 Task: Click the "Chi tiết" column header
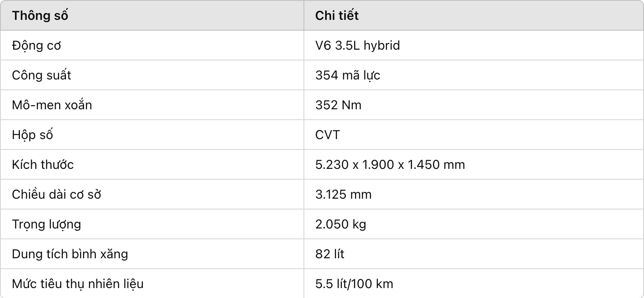(x=337, y=16)
